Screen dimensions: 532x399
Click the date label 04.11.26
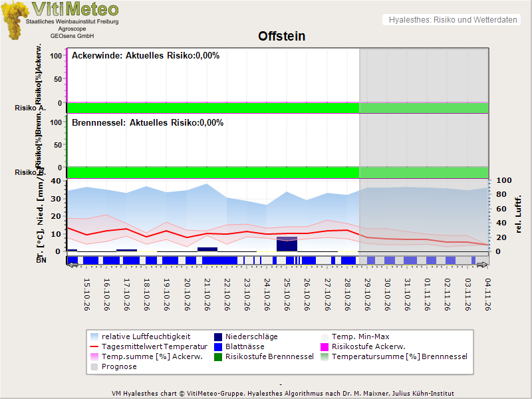[x=488, y=295]
